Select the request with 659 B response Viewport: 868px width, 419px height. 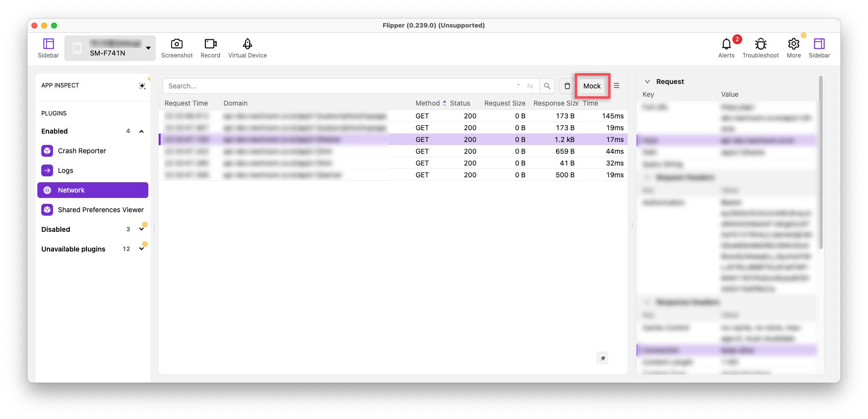click(393, 151)
